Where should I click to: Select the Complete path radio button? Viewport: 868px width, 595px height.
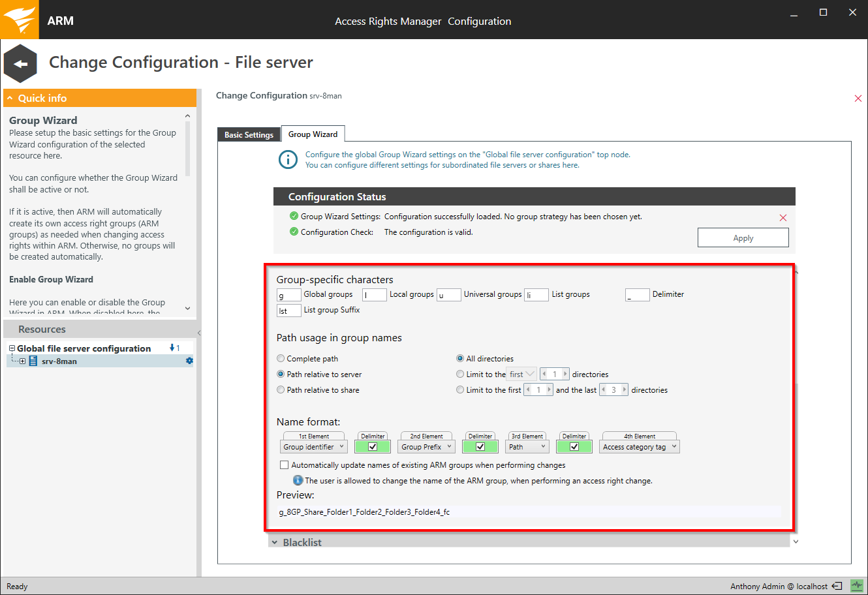pyautogui.click(x=281, y=358)
